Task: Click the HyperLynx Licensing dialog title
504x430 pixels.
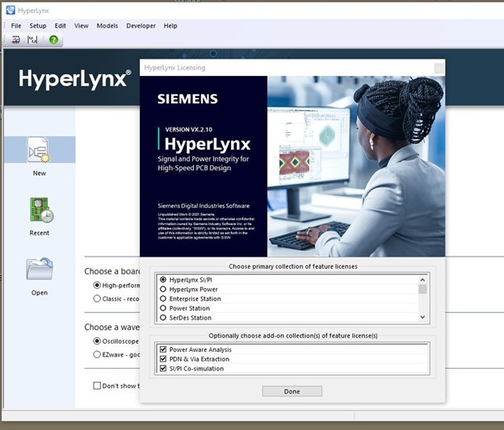Action: coord(174,68)
